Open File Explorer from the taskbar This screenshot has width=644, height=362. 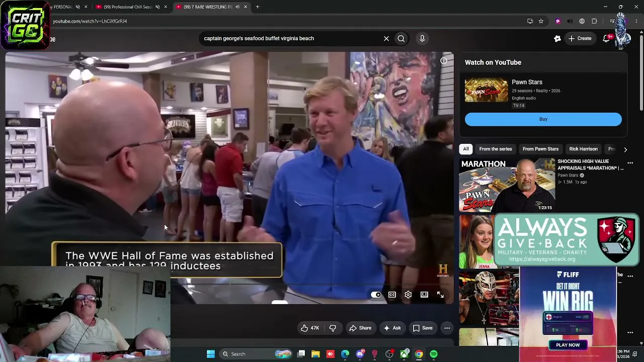(315, 354)
